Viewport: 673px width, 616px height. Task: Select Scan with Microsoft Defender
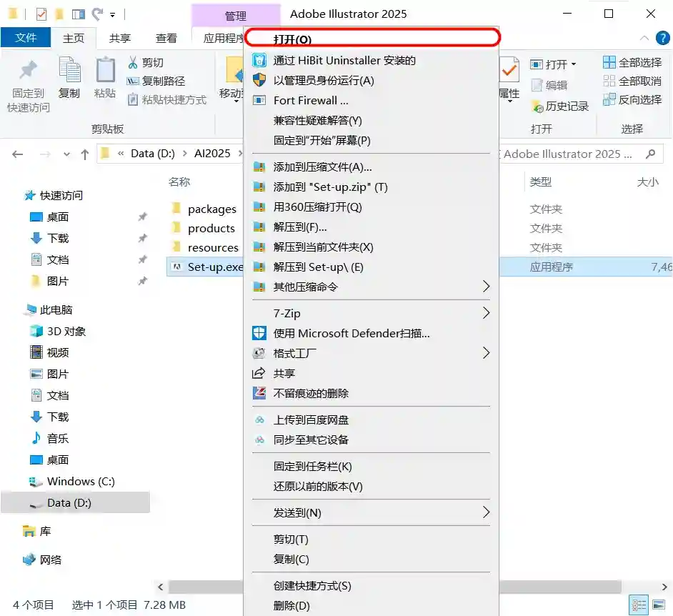coord(351,334)
